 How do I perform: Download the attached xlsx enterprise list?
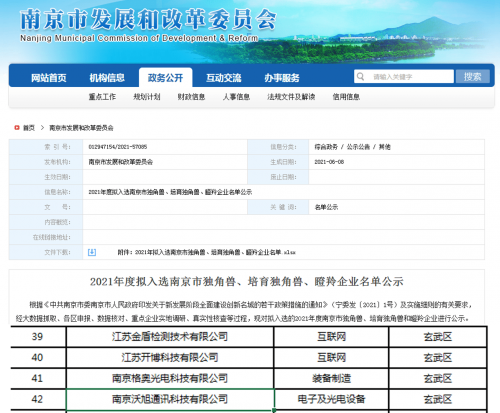tap(207, 252)
